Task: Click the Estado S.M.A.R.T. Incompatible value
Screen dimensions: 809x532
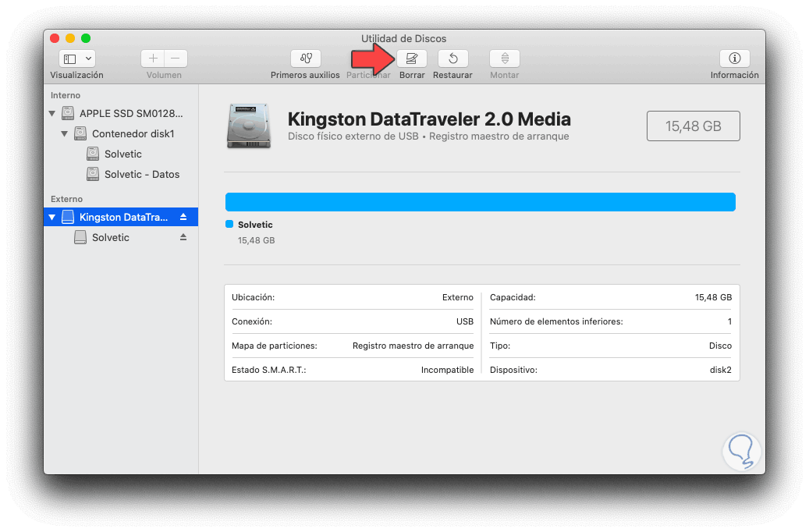Action: [x=447, y=370]
